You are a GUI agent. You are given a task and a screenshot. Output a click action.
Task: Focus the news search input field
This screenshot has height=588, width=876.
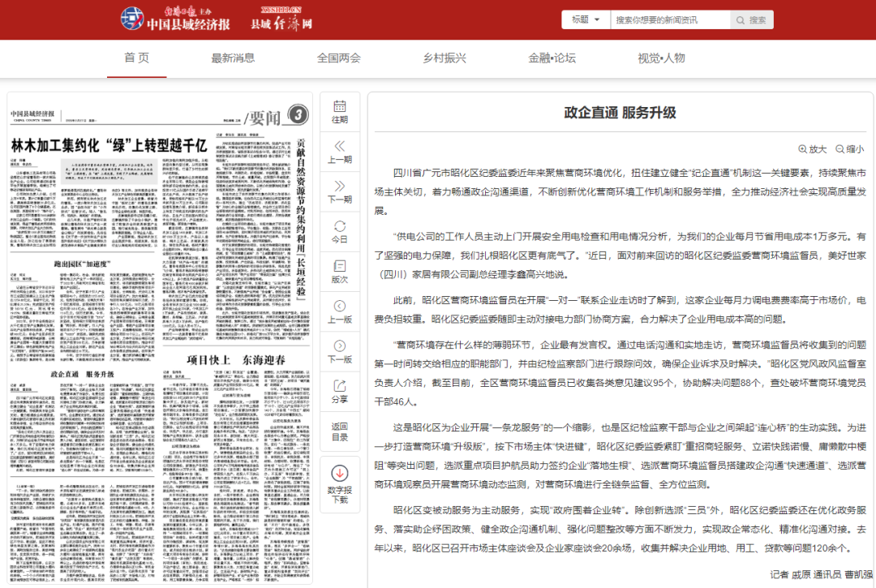coord(671,19)
